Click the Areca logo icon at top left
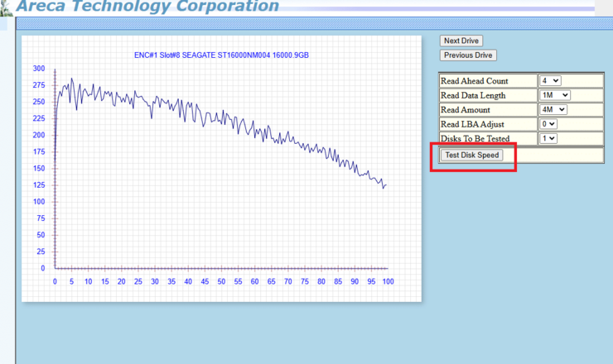Image resolution: width=613 pixels, height=364 pixels. tap(6, 8)
